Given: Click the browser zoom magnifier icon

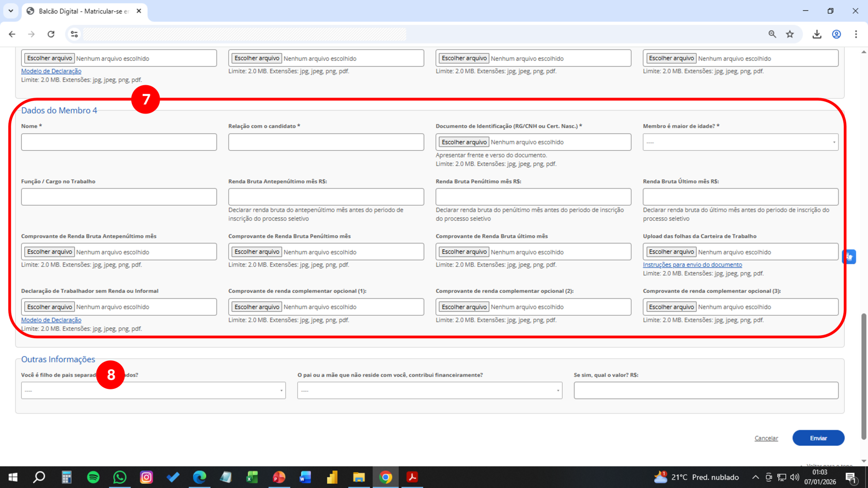Looking at the screenshot, I should click(x=772, y=34).
